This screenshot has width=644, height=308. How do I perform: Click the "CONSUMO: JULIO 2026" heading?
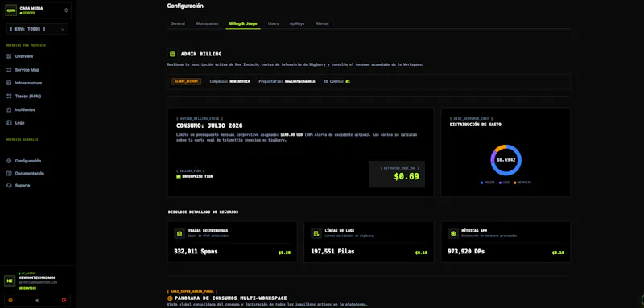209,125
